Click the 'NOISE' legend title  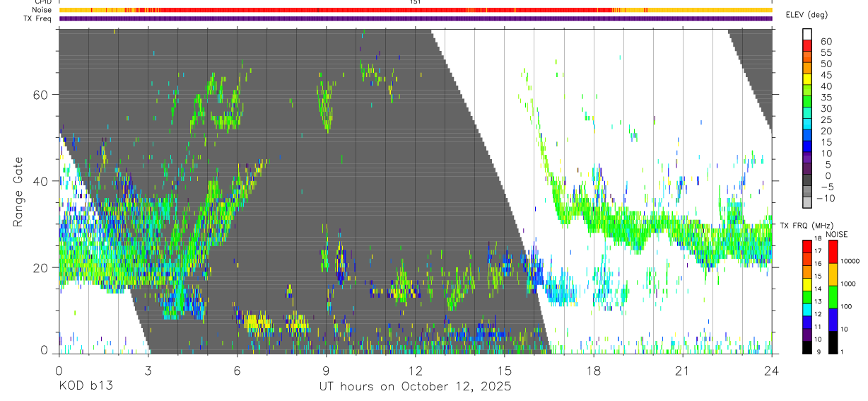[x=837, y=234]
